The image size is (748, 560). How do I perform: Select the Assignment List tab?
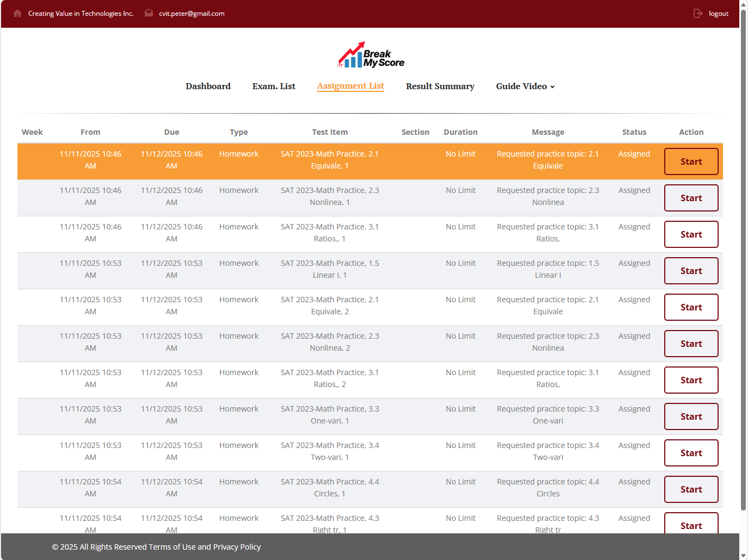click(x=350, y=86)
